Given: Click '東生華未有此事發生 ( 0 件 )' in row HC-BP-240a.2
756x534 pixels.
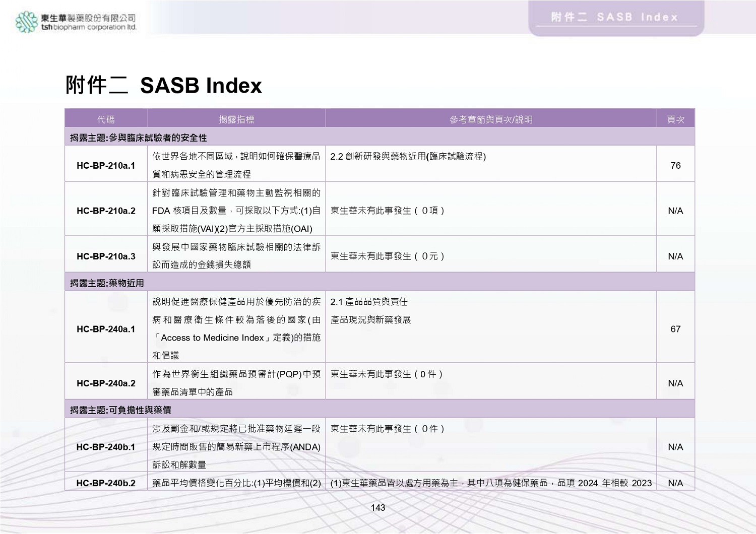Looking at the screenshot, I should tap(387, 374).
